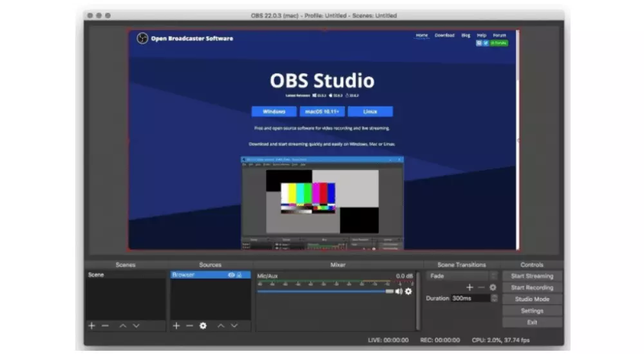Adjust the Duration stepper arrows
The image size is (644, 354).
coord(494,298)
